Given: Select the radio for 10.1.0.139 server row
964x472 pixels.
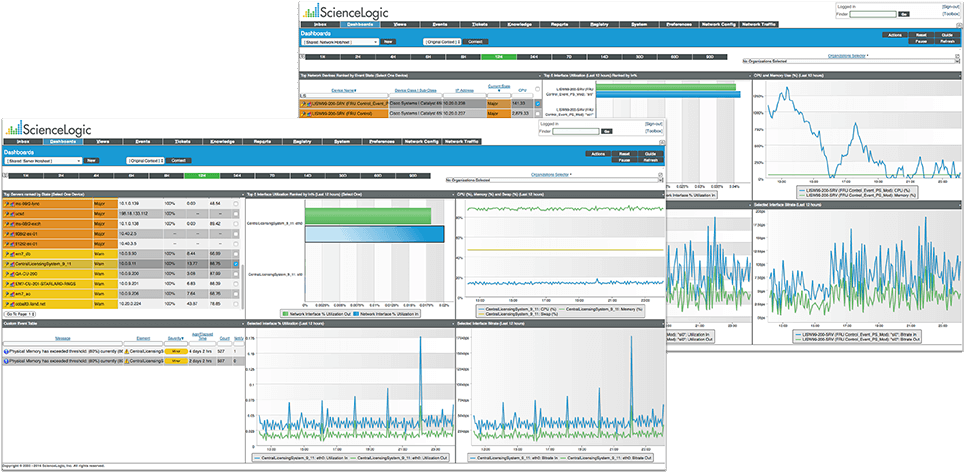Looking at the screenshot, I should (x=235, y=203).
